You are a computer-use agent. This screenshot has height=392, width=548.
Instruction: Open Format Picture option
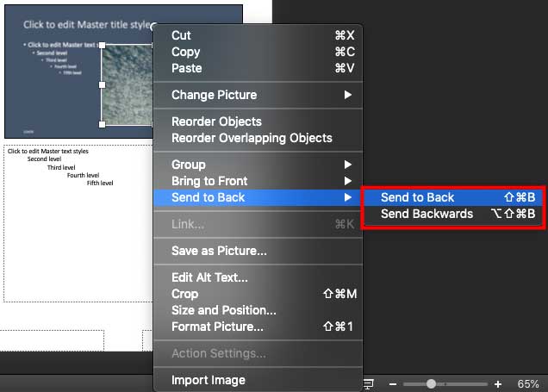[217, 327]
